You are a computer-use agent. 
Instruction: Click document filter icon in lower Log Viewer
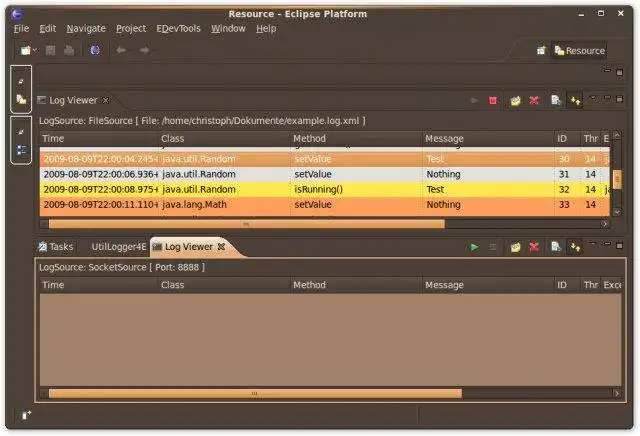(x=556, y=247)
